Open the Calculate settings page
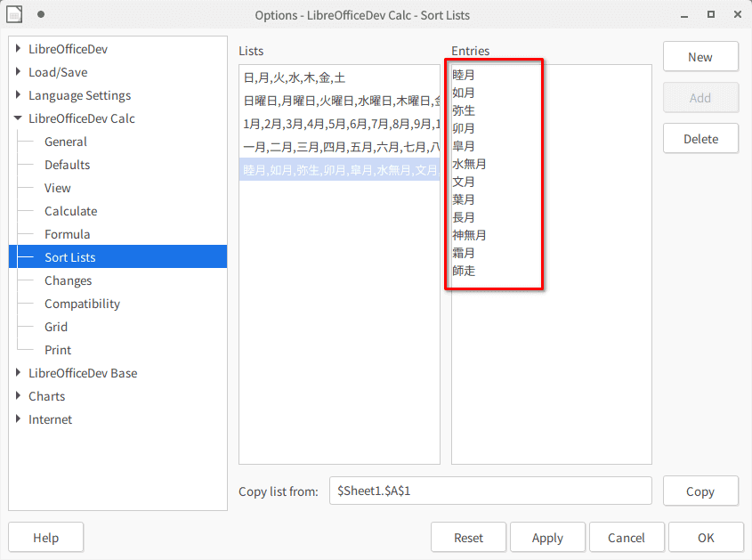Screen dimensions: 752x560 click(x=71, y=211)
